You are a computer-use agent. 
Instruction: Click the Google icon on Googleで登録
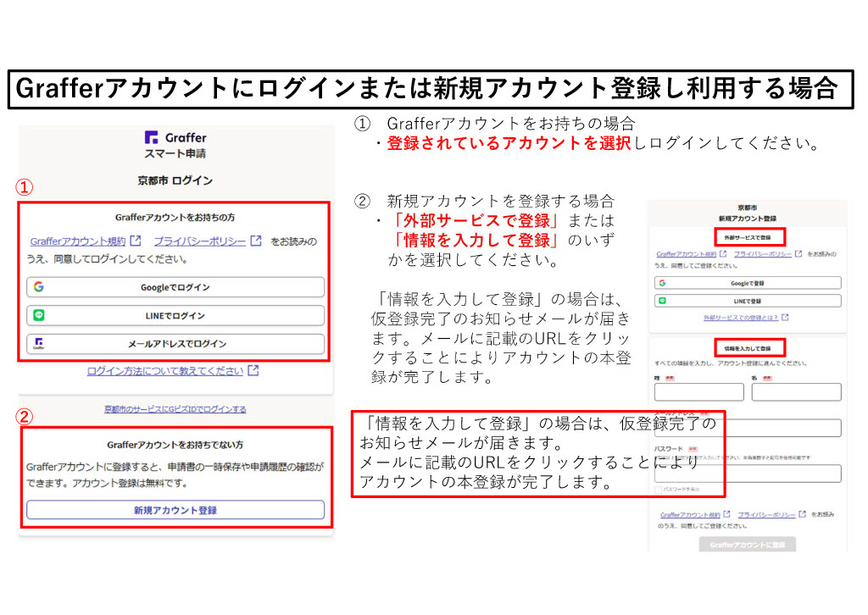pos(662,283)
